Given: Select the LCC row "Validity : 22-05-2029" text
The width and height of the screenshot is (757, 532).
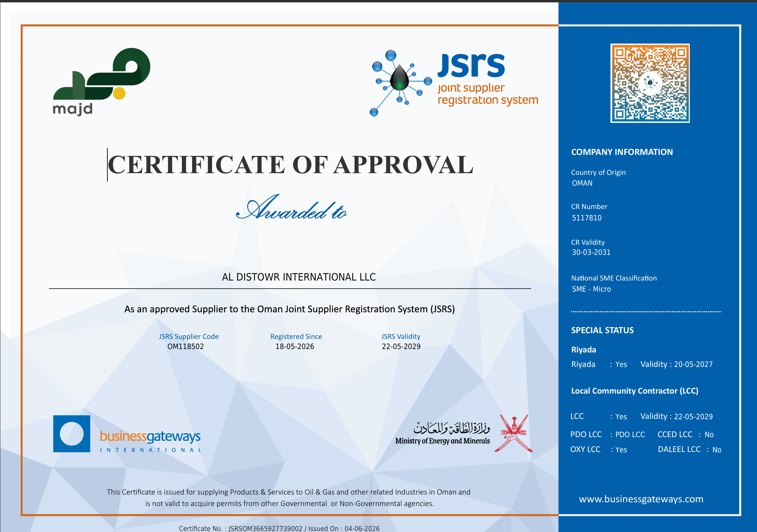Looking at the screenshot, I should click(677, 417).
